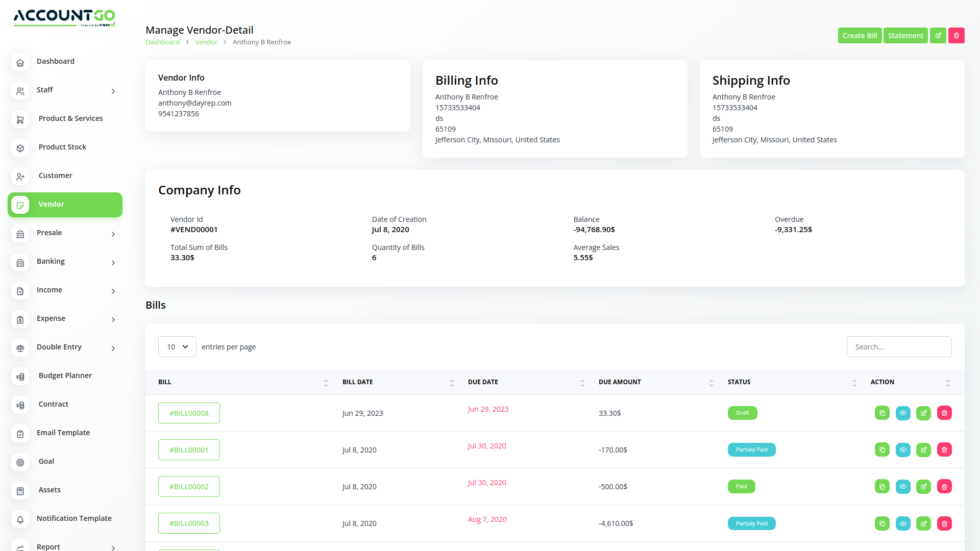Click the edit vendor pencil icon at top
980x551 pixels.
938,36
